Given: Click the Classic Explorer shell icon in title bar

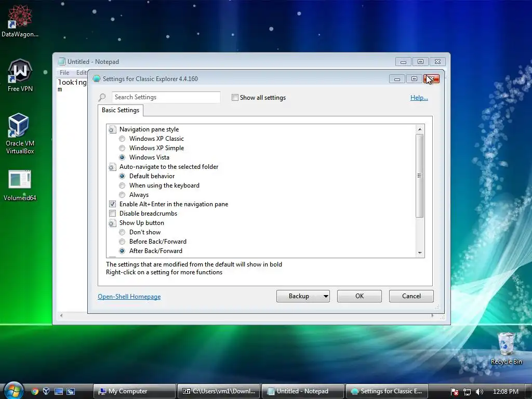Looking at the screenshot, I should pyautogui.click(x=96, y=79).
